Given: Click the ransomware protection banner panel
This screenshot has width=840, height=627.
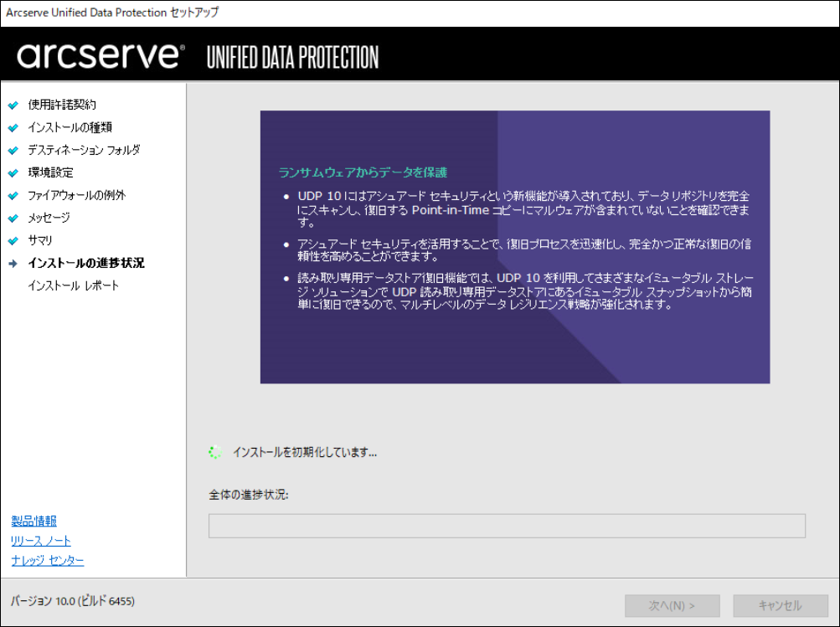Looking at the screenshot, I should pyautogui.click(x=514, y=247).
